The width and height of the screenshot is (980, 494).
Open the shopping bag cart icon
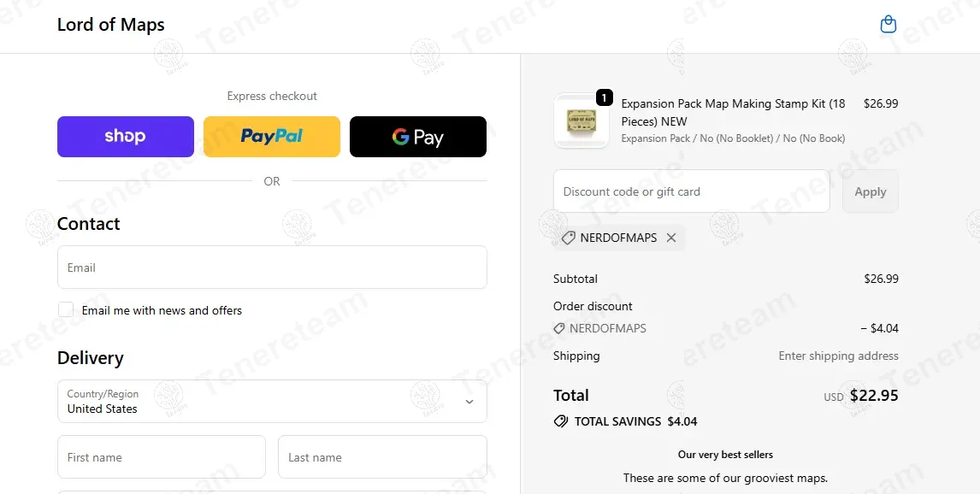888,24
